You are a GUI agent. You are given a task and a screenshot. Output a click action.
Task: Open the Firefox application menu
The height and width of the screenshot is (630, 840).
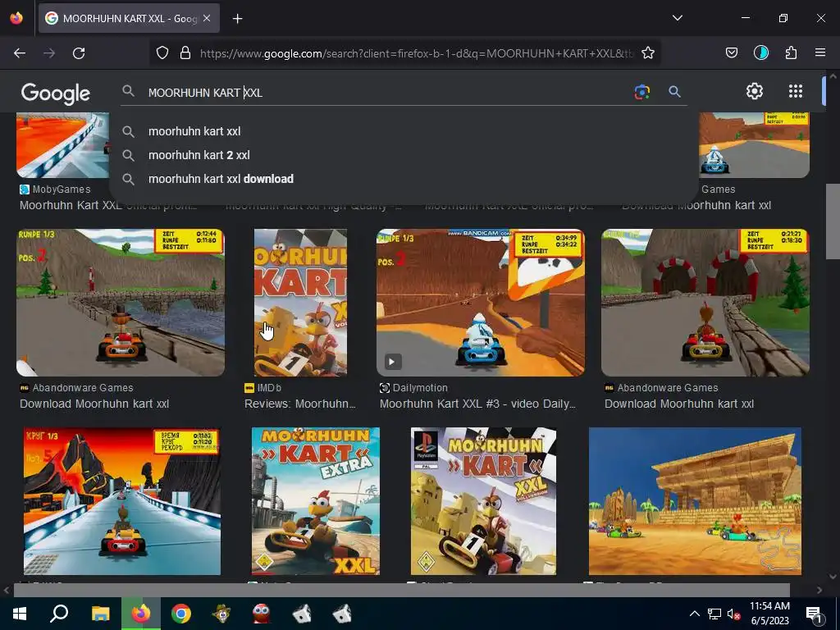pos(819,53)
